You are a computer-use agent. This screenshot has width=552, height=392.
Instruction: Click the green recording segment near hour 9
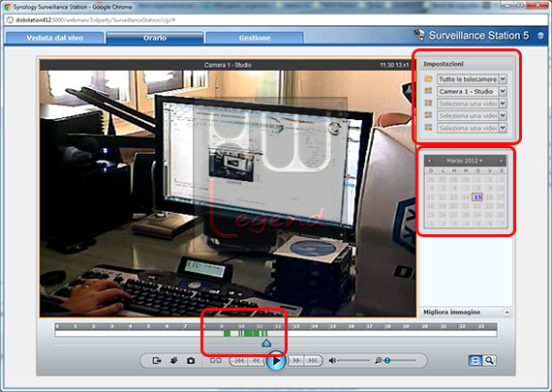[x=227, y=334]
